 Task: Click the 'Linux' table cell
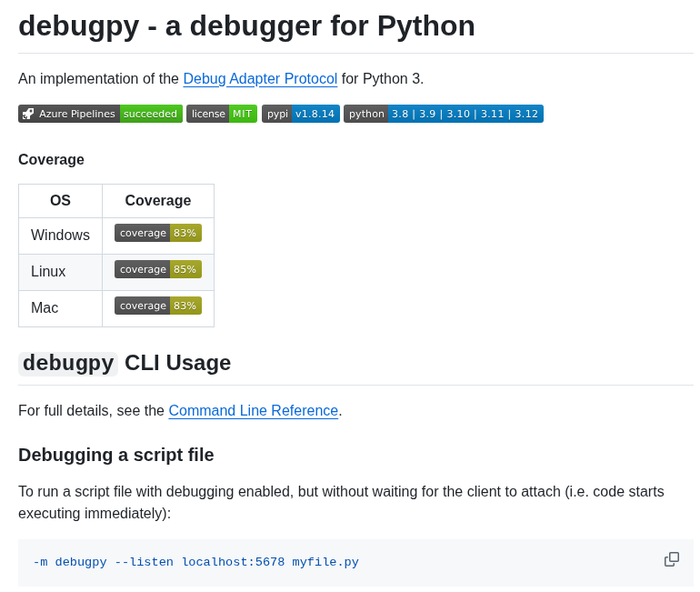[x=60, y=272]
